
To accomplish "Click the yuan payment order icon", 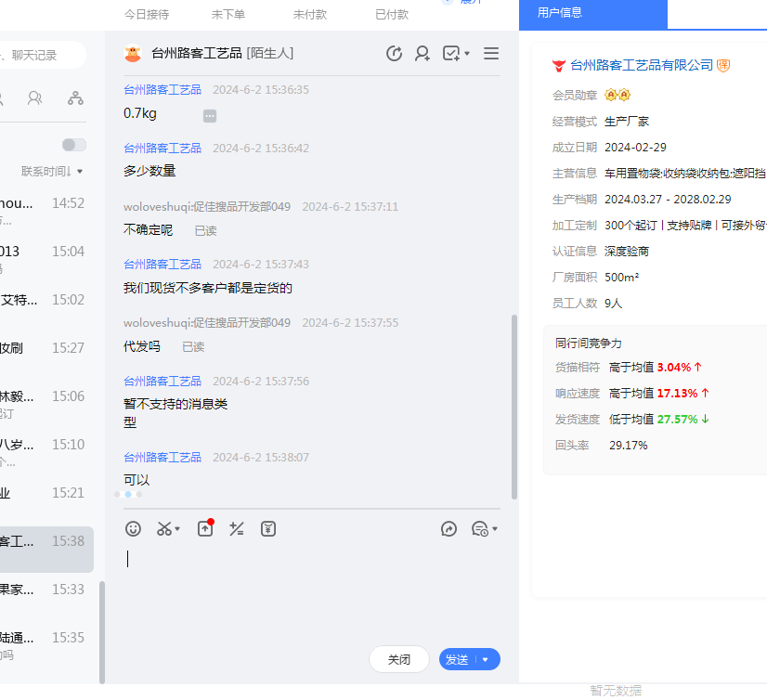I will 268,529.
